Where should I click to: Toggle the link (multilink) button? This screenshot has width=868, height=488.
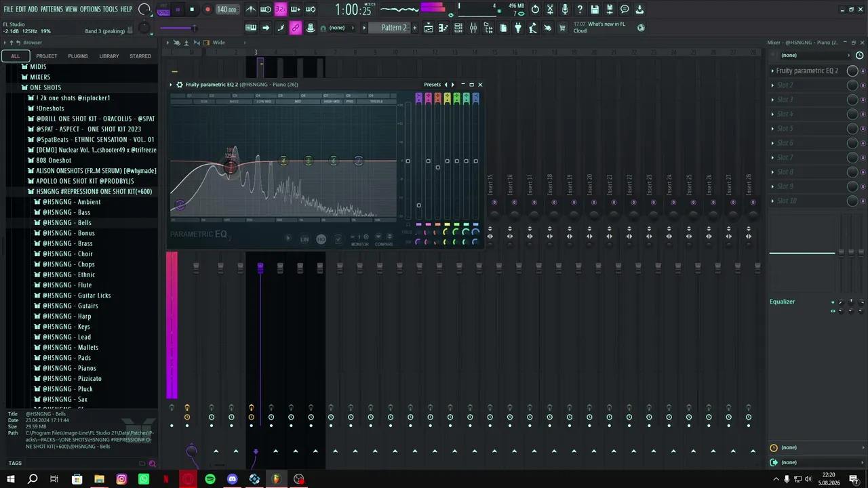[296, 28]
